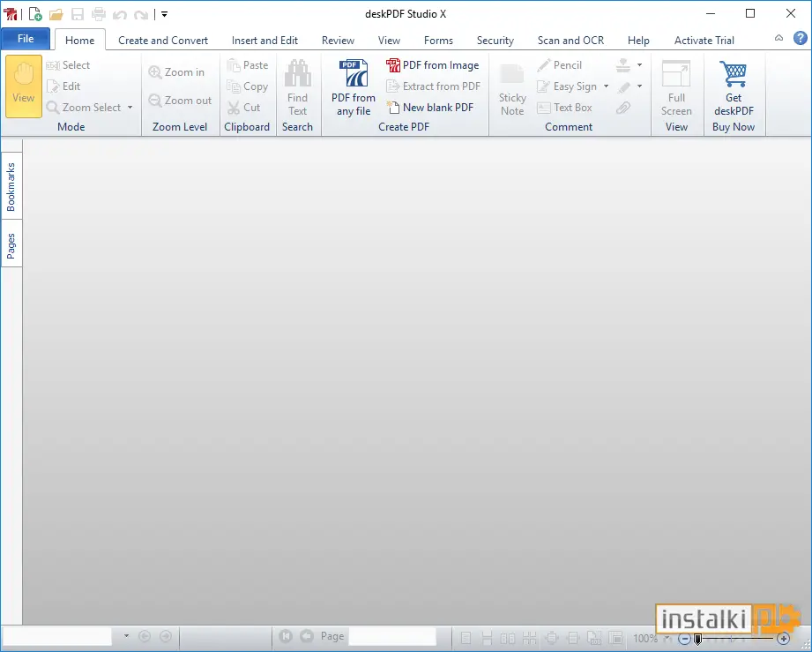This screenshot has width=812, height=652.
Task: Switch to Select mode
Action: (x=68, y=65)
